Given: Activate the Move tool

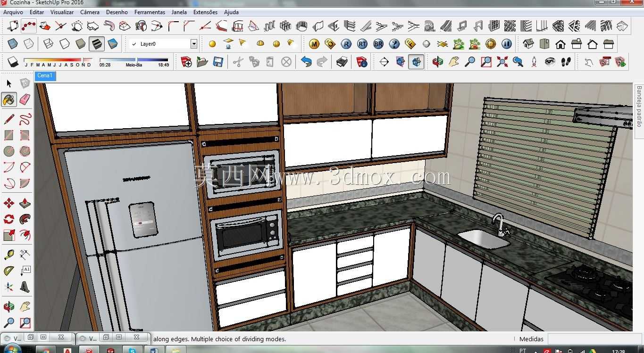Looking at the screenshot, I should 9,203.
